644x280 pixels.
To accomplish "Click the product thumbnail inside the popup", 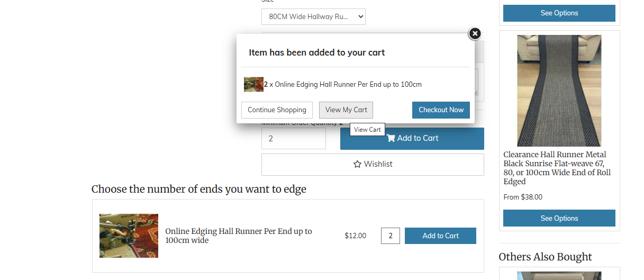I will (x=253, y=85).
